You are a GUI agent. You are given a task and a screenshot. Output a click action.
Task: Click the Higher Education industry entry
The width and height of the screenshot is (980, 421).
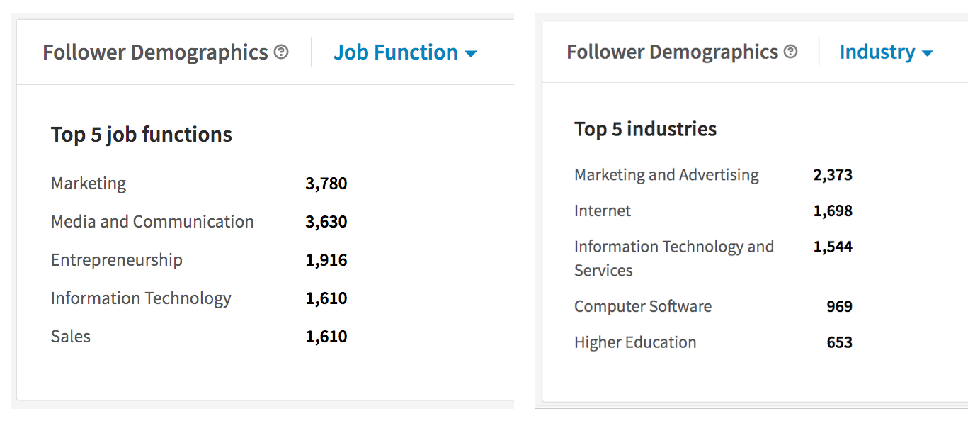[x=634, y=342]
